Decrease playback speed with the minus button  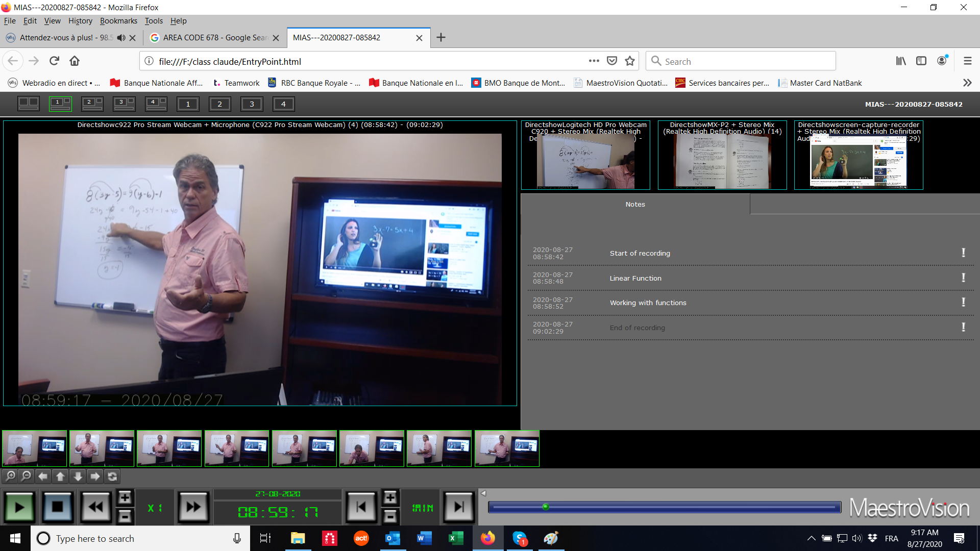point(125,516)
